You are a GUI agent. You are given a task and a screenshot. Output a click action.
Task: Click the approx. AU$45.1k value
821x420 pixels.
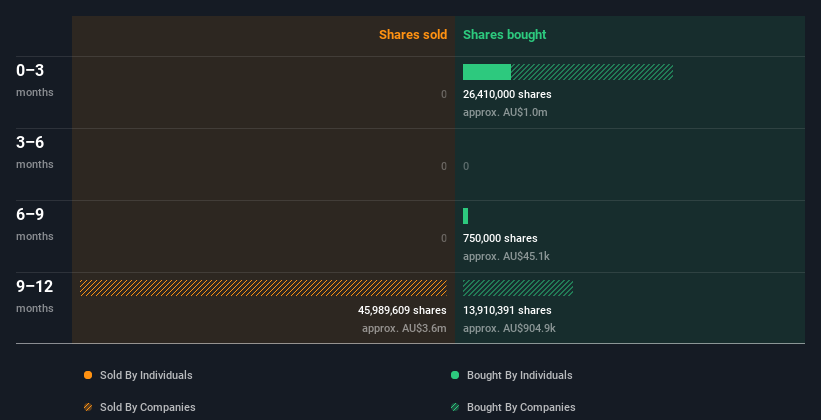[506, 257]
